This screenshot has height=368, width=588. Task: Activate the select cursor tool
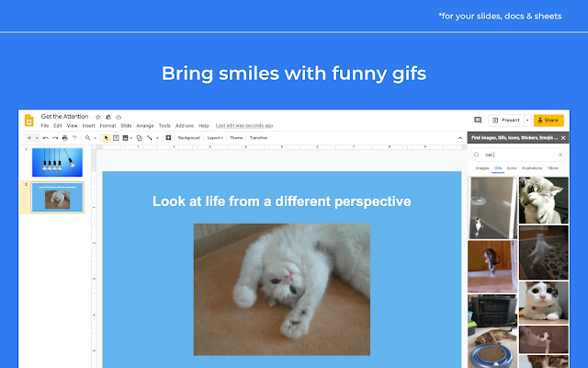[107, 138]
